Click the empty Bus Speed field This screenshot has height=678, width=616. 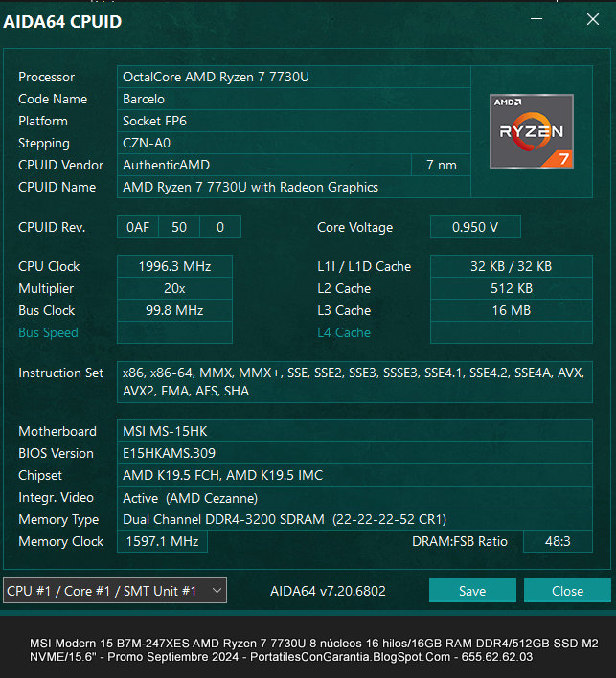point(174,332)
